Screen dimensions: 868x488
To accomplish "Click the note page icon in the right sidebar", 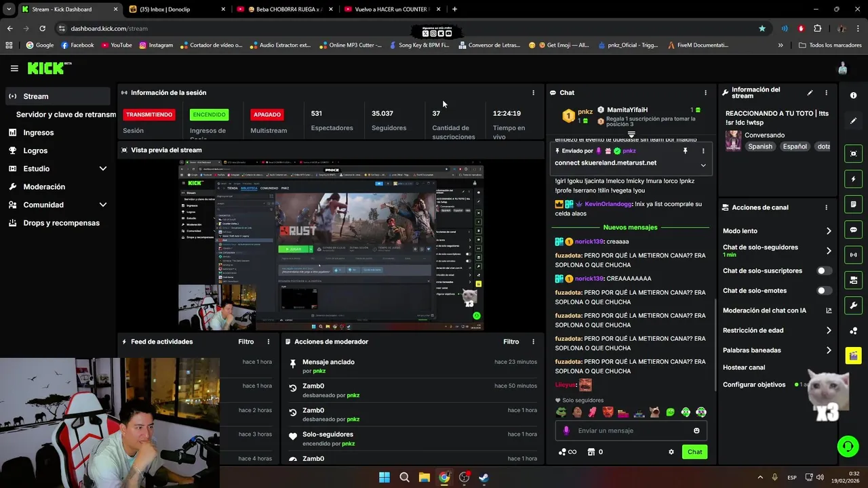I will pos(854,204).
